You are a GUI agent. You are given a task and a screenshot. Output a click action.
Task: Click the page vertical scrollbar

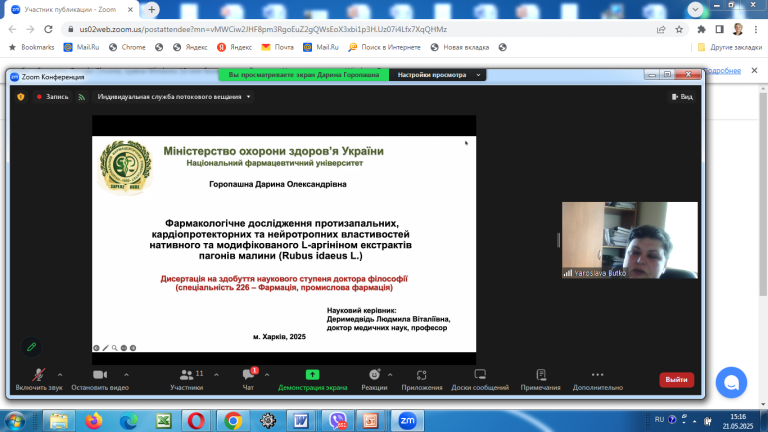[763, 193]
